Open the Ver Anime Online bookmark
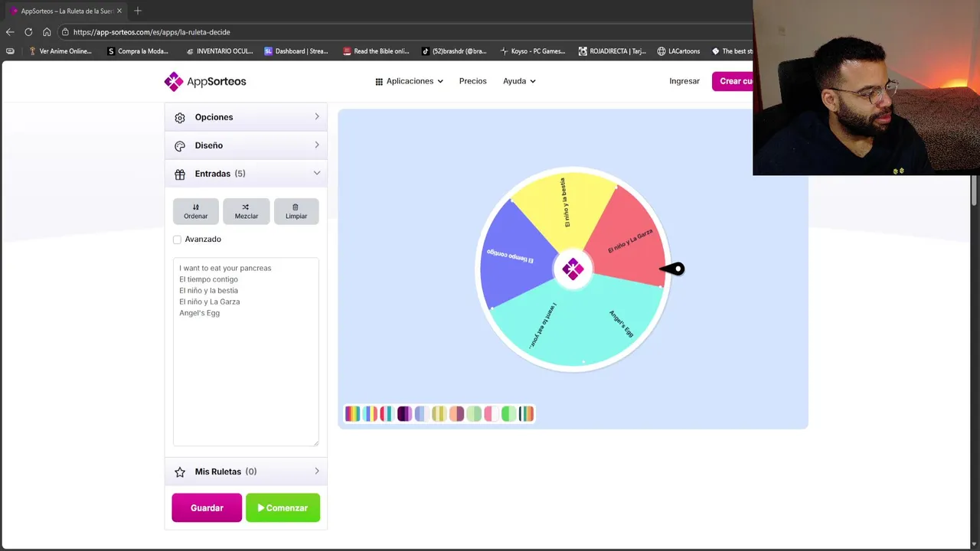 pyautogui.click(x=60, y=51)
